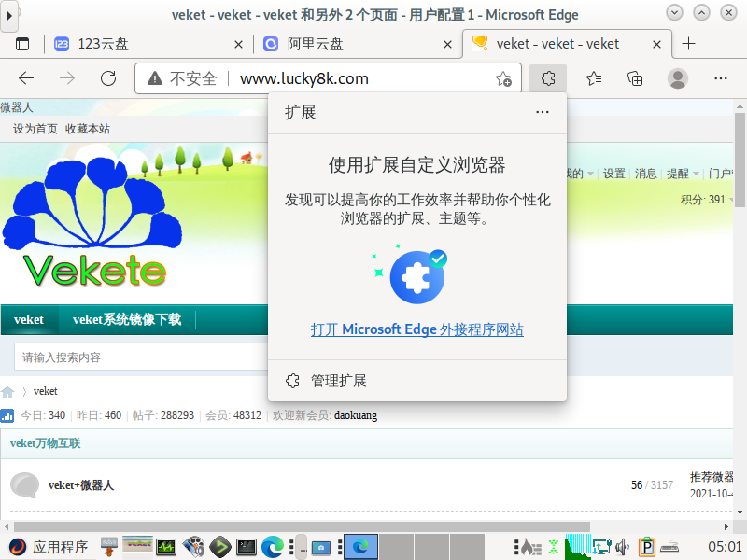Open the user profile avatar
Screen dimensions: 747x560
tap(678, 78)
